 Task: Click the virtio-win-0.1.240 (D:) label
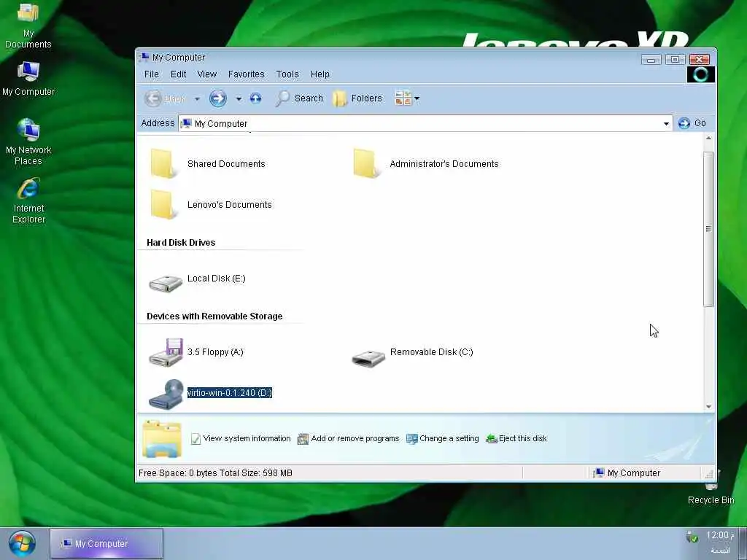[x=230, y=393]
